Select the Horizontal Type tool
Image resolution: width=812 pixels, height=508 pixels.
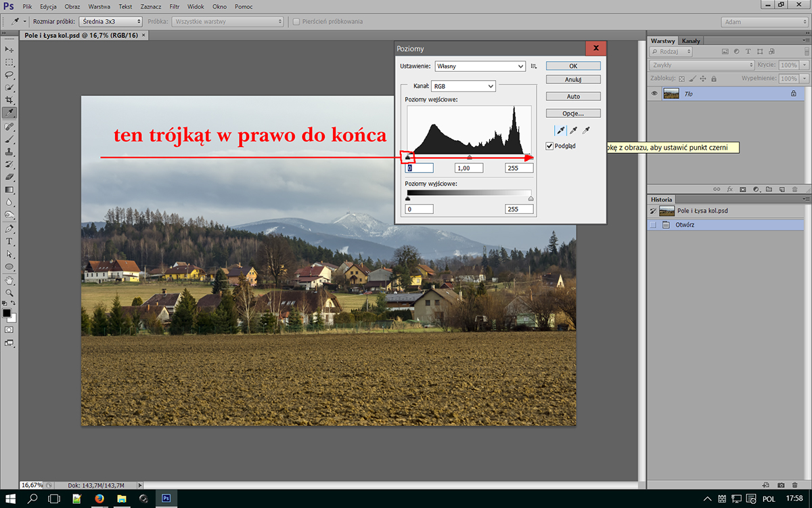(x=9, y=241)
